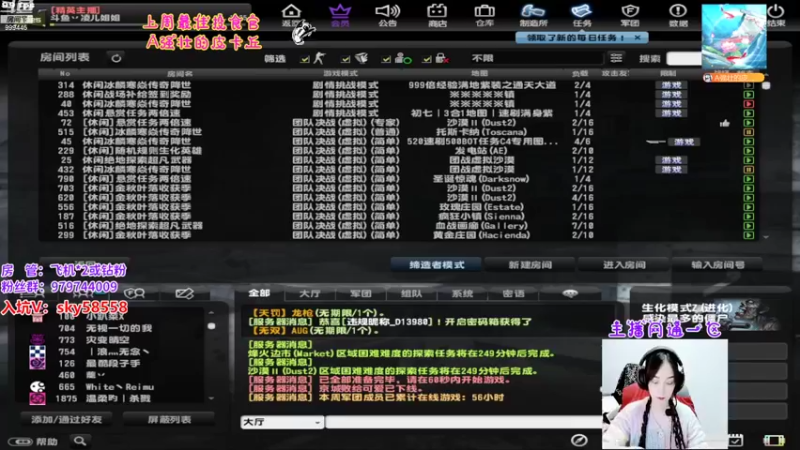
Task: Switch to the 全部 chat tab
Action: pos(259,293)
